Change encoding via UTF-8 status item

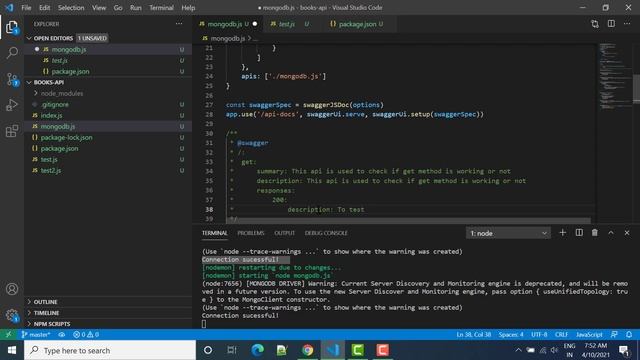point(539,334)
